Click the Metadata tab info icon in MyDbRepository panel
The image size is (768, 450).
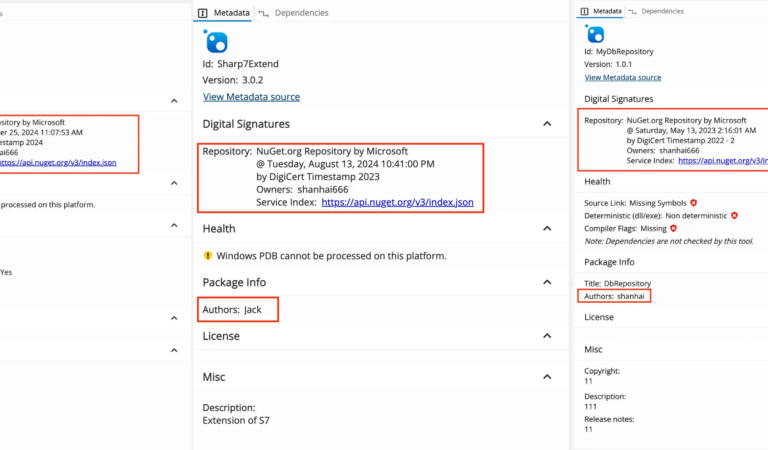pyautogui.click(x=584, y=11)
